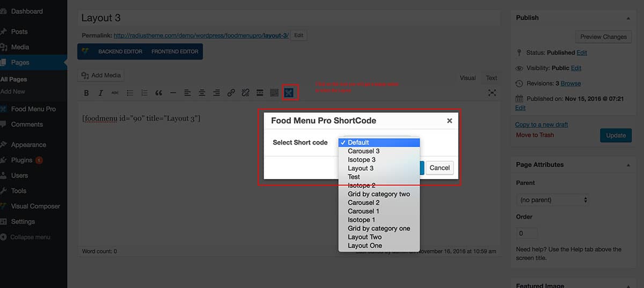The image size is (644, 288).
Task: Go to All Pages submenu
Action: point(14,79)
